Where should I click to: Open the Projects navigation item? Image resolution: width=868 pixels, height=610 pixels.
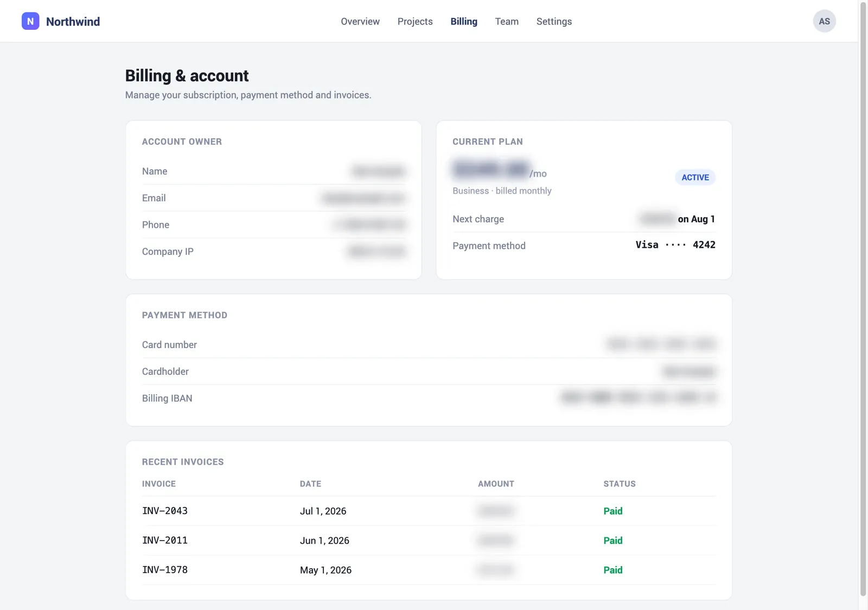[x=415, y=21]
